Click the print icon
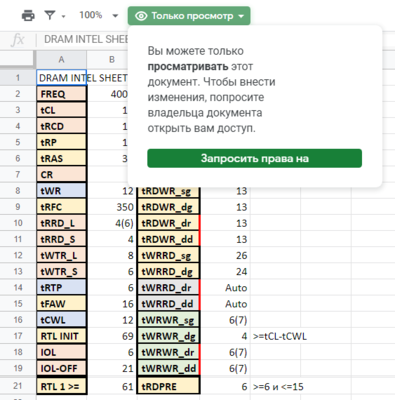The image size is (395, 400). [x=28, y=16]
